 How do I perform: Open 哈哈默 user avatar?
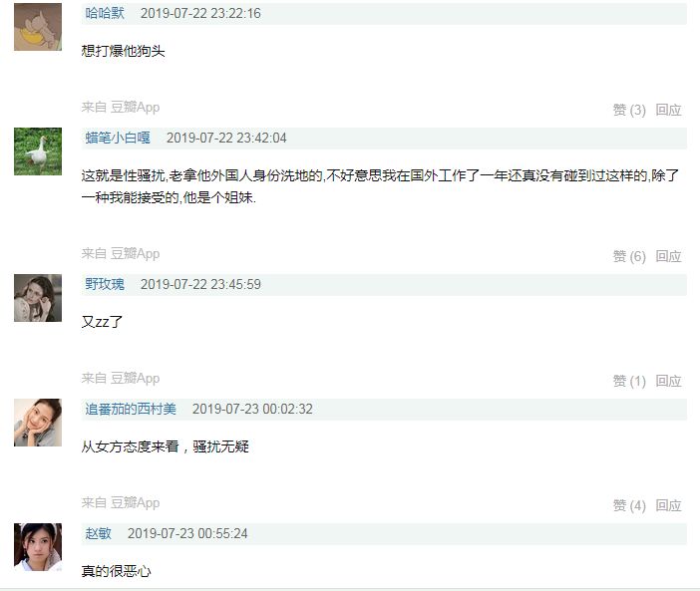38,27
